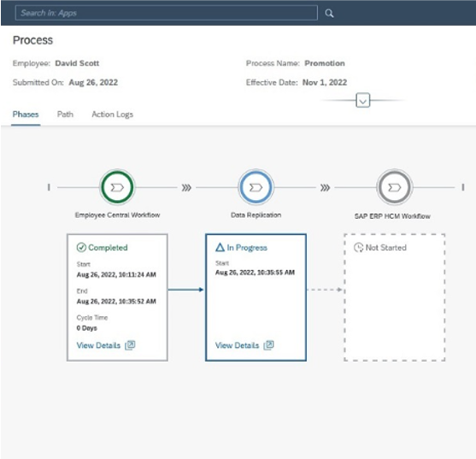This screenshot has width=476, height=459.
Task: Open external link icon in In Progress card
Action: point(268,345)
